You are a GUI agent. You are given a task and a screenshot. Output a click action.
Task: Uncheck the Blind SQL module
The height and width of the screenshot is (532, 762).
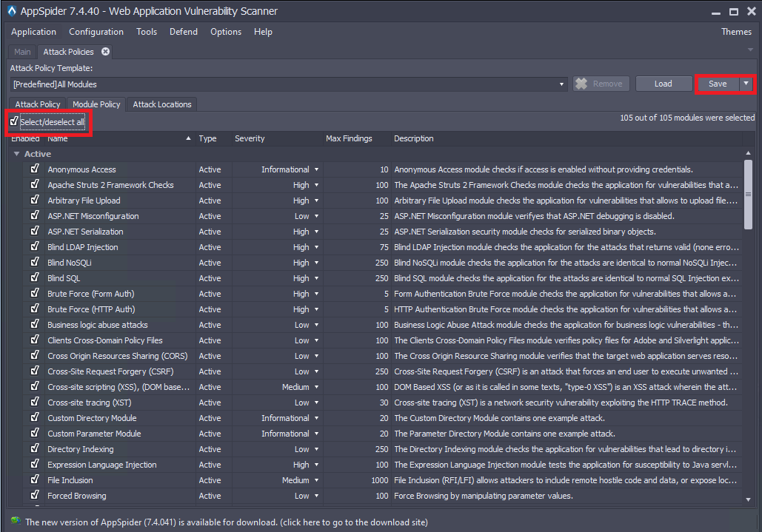(x=35, y=277)
